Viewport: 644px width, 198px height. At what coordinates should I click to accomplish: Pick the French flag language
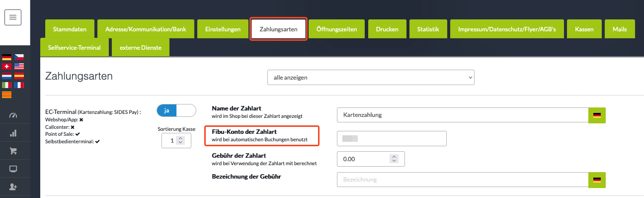point(19,85)
